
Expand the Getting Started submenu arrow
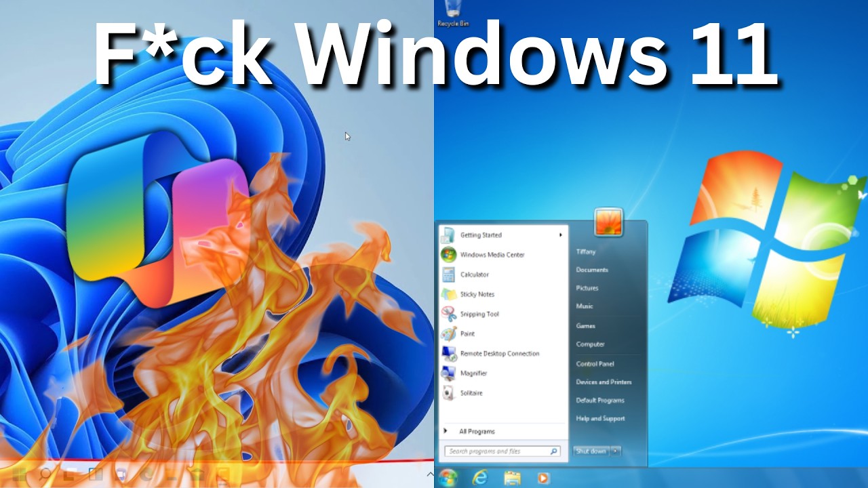(x=561, y=235)
